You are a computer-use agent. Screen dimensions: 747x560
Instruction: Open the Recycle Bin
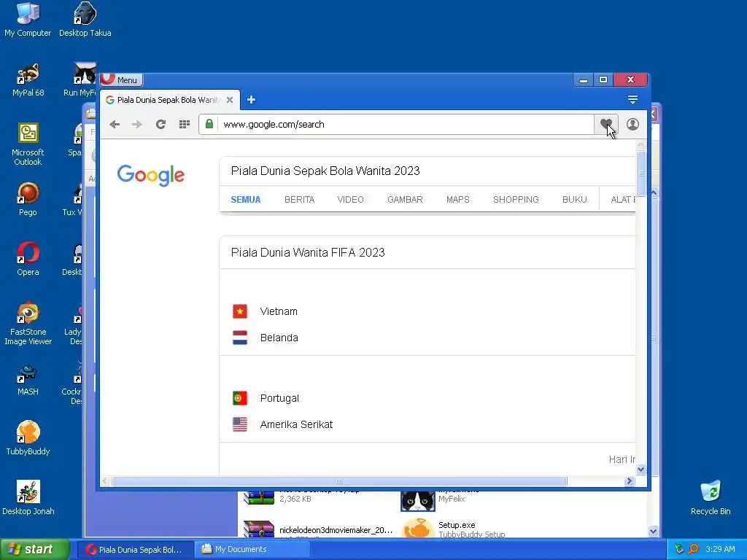pos(711,499)
